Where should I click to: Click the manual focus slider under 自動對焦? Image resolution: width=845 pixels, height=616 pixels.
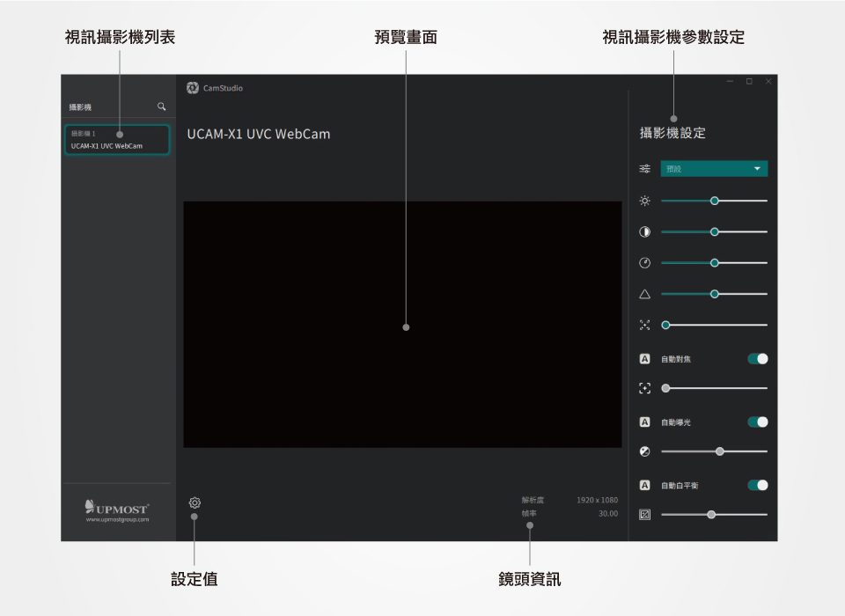[x=714, y=388]
